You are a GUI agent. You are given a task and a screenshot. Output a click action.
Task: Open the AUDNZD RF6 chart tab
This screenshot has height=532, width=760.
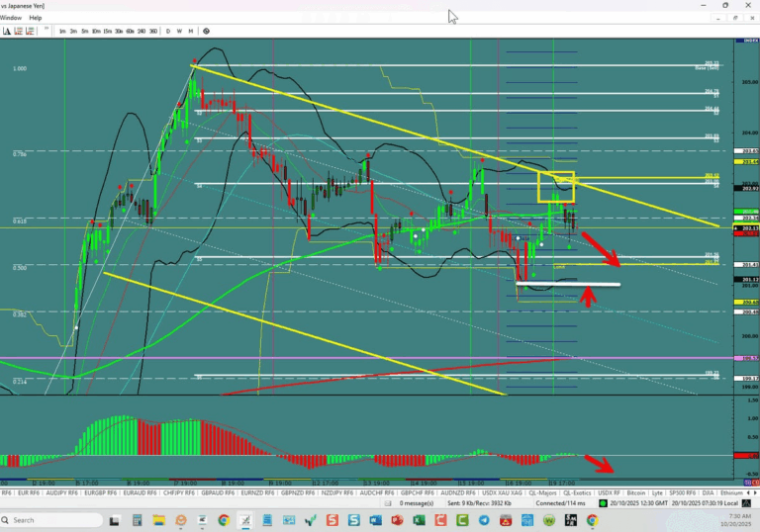[458, 492]
